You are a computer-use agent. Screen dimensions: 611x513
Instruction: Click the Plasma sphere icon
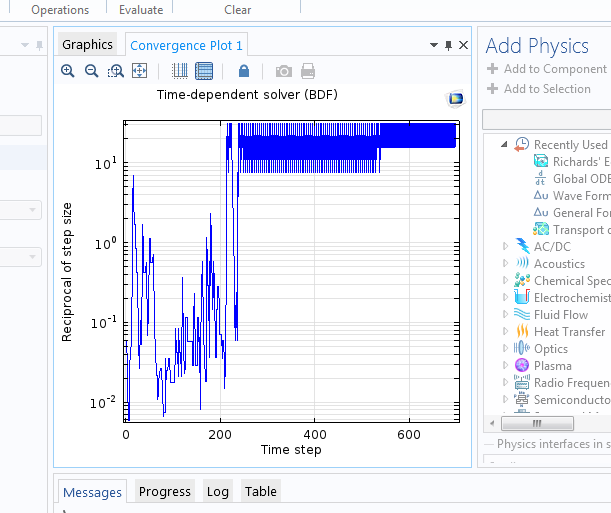point(522,365)
